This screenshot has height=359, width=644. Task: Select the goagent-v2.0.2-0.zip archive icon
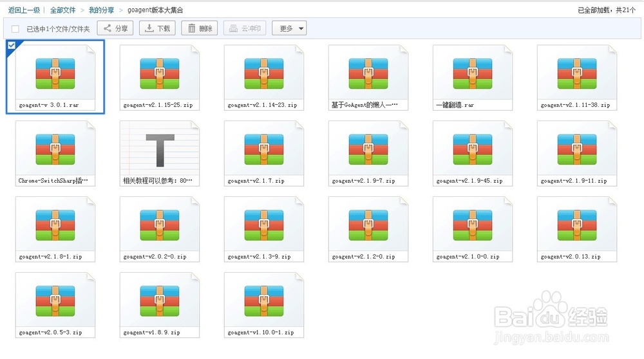pyautogui.click(x=159, y=225)
